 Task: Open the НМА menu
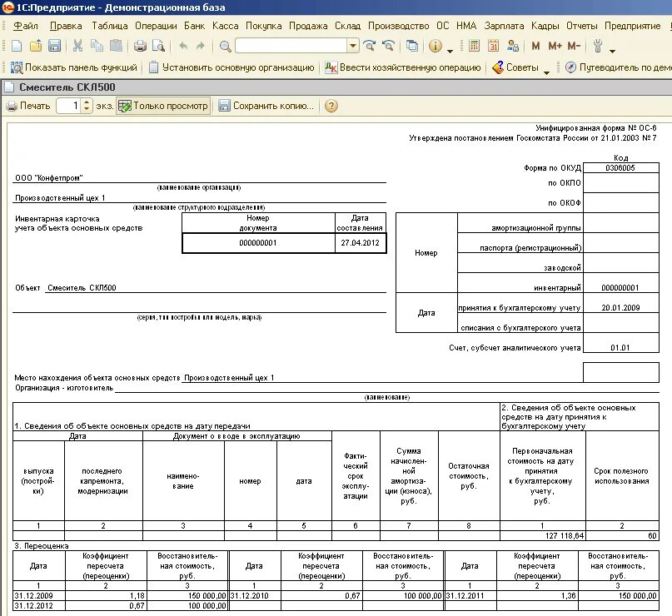click(x=466, y=26)
